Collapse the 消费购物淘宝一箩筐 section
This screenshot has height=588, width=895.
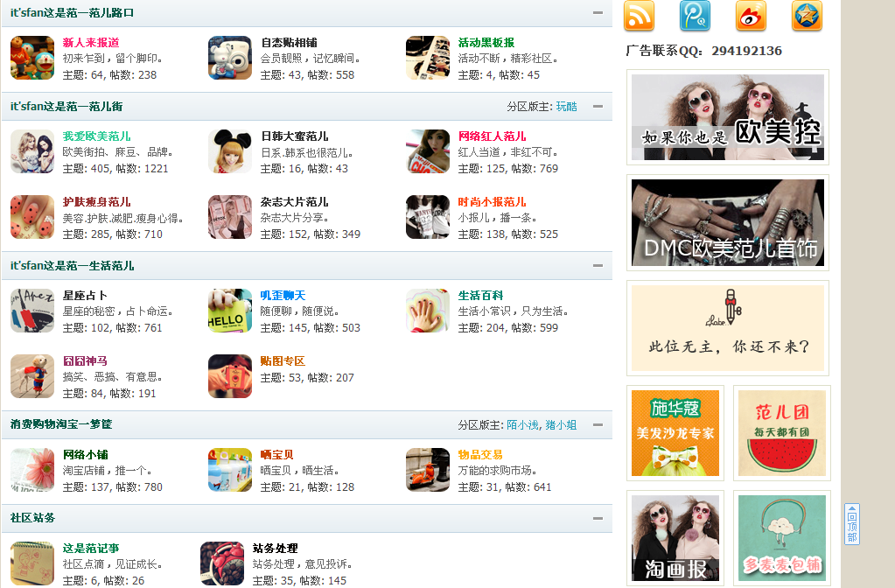click(x=598, y=424)
